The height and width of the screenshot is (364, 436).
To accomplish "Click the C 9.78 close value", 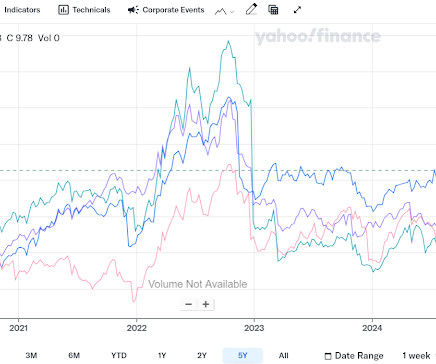I will 20,38.
